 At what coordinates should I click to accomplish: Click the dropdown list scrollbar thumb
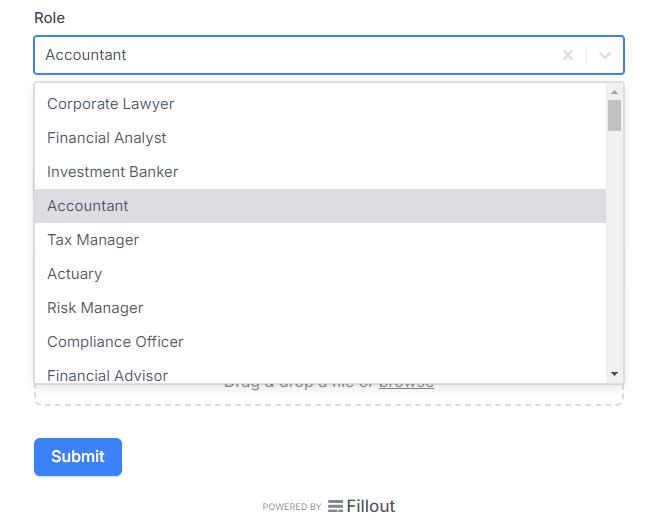[614, 116]
